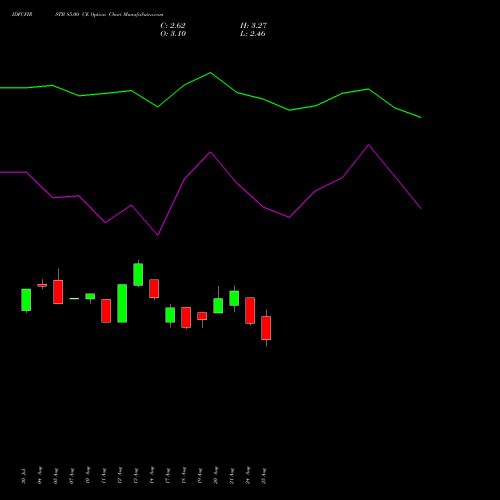Screen dimensions: 500x500
Task: Select the red candle above 24 Aug
Action: click(x=250, y=310)
